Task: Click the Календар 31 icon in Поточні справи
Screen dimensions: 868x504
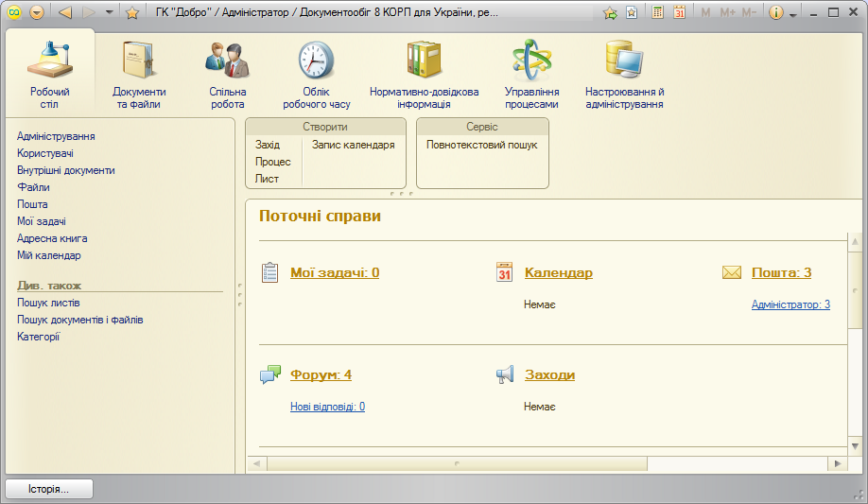Action: pos(504,272)
